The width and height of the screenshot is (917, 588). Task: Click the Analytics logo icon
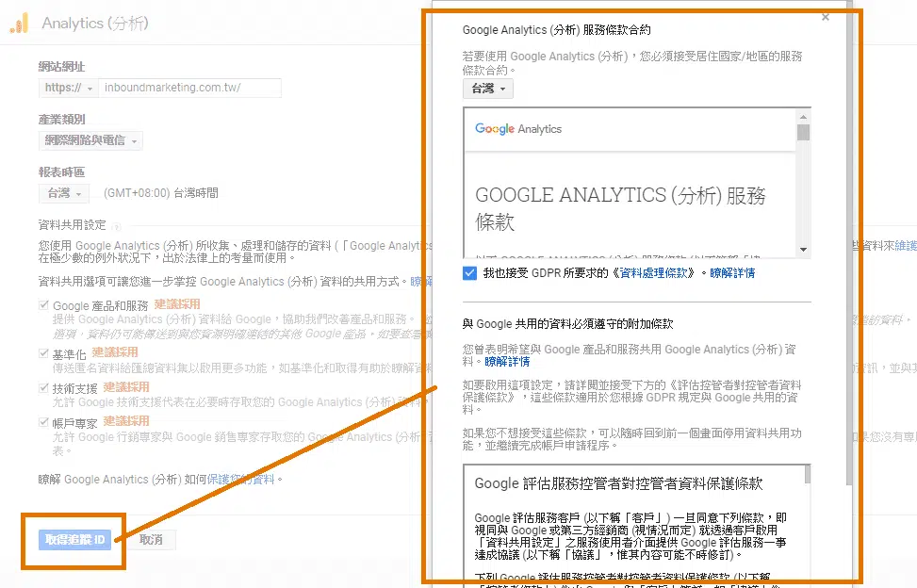[x=19, y=24]
